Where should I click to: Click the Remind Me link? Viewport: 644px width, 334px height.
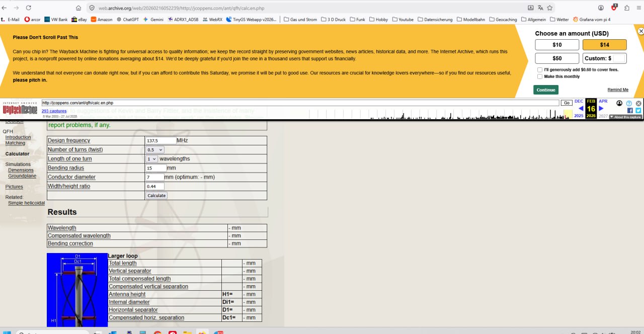618,90
